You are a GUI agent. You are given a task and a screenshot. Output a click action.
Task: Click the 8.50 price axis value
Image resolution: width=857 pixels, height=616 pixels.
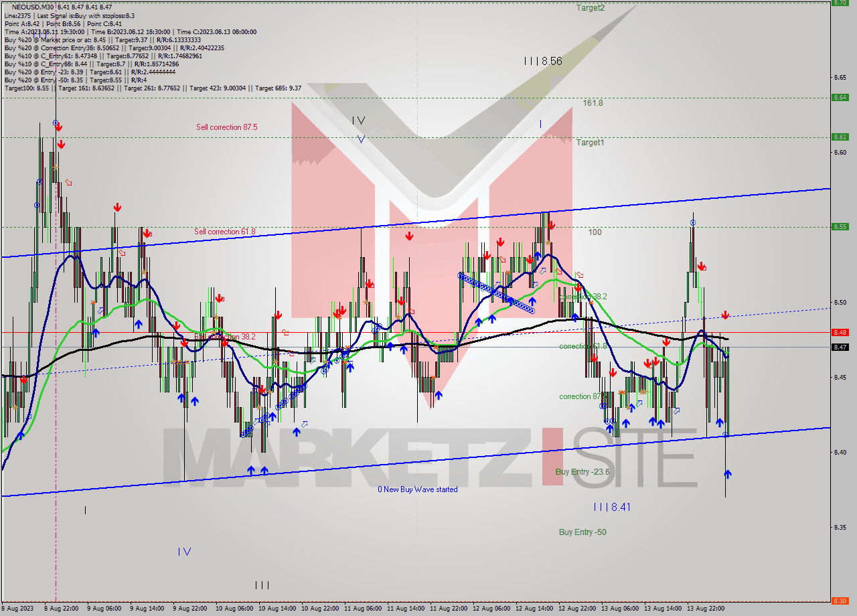pos(840,303)
